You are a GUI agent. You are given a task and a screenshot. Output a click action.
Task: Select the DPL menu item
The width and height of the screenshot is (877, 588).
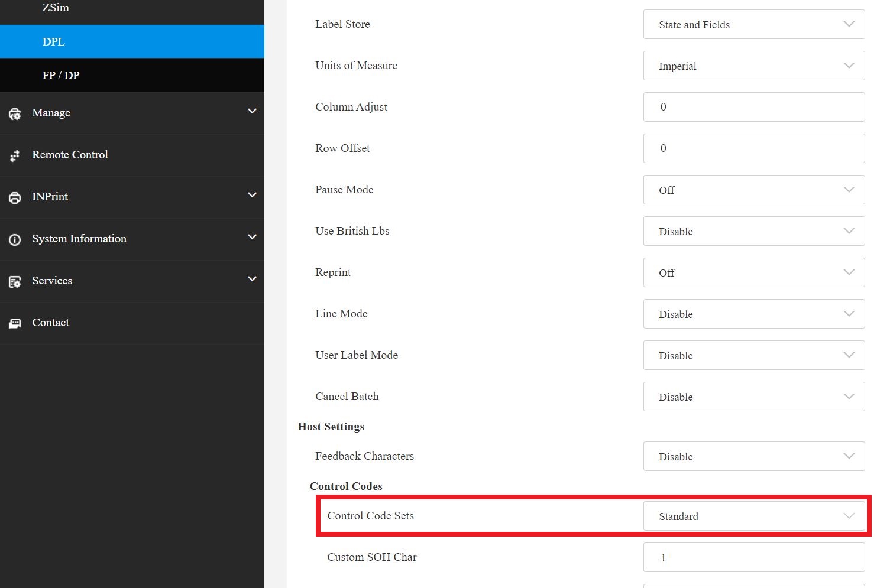(x=132, y=41)
